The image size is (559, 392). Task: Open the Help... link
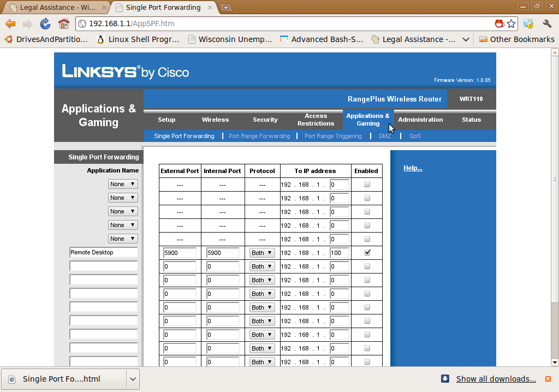click(x=413, y=168)
